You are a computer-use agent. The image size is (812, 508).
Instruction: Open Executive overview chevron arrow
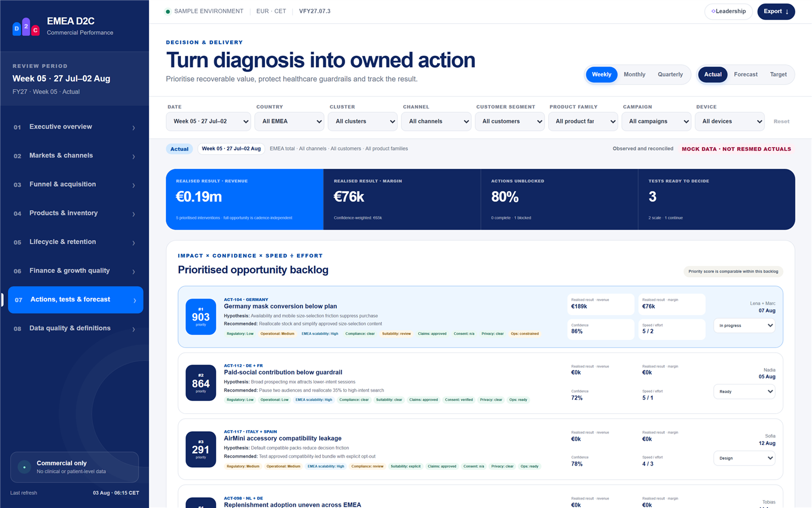134,128
